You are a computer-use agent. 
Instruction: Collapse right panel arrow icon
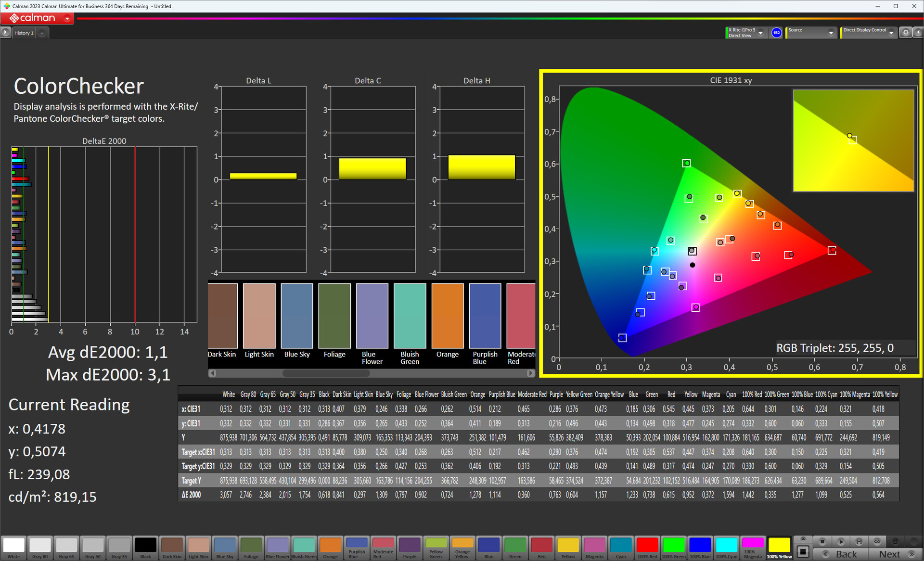coord(918,32)
